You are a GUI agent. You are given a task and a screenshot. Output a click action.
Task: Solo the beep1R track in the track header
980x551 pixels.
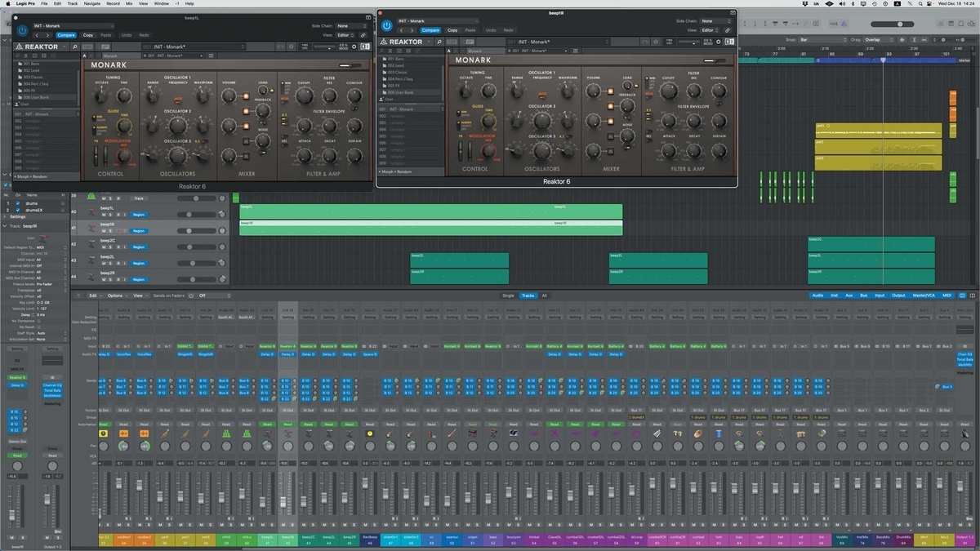point(110,229)
